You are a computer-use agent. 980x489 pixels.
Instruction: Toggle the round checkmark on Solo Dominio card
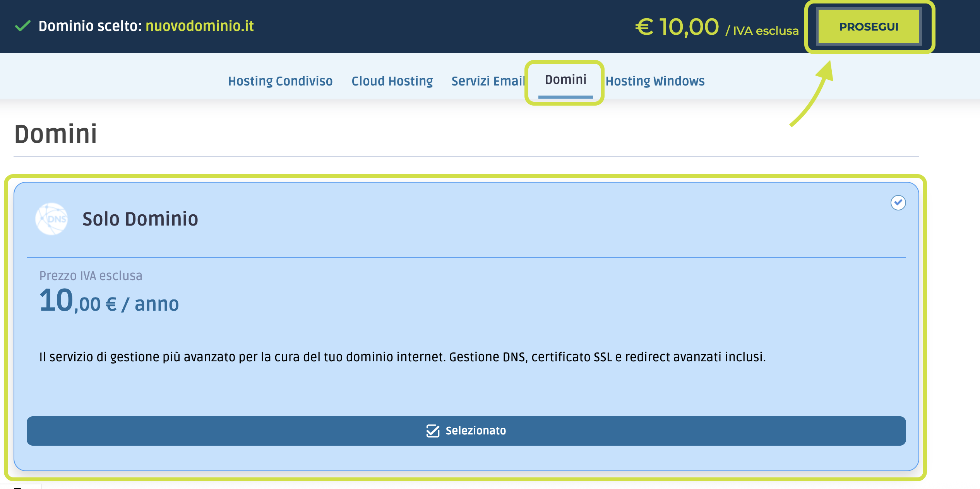(x=898, y=203)
